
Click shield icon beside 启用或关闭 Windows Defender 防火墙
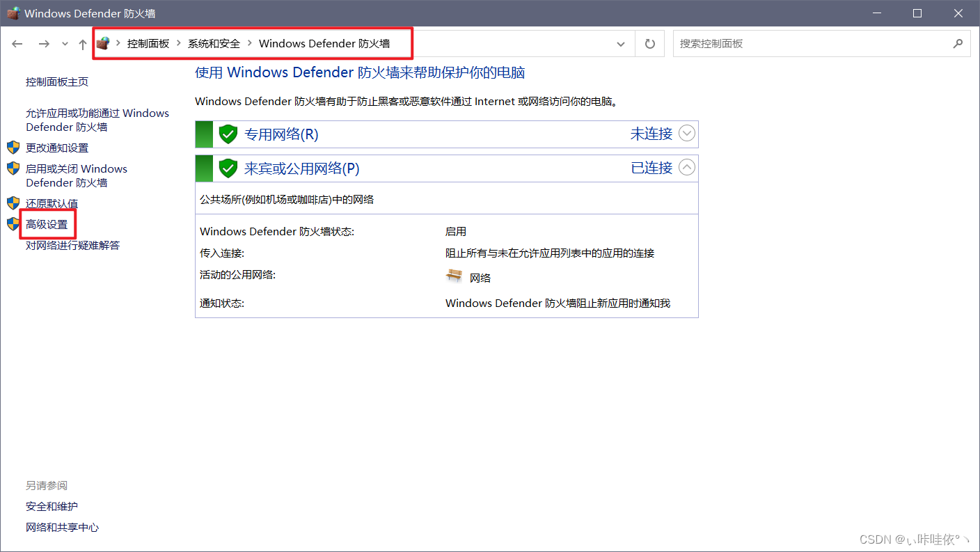click(x=13, y=168)
